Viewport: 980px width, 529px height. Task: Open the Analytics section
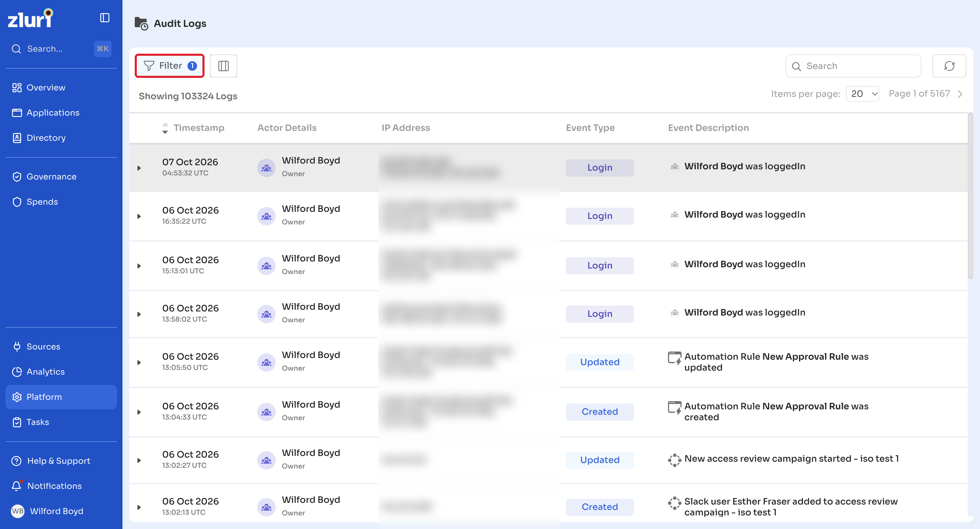61,371
